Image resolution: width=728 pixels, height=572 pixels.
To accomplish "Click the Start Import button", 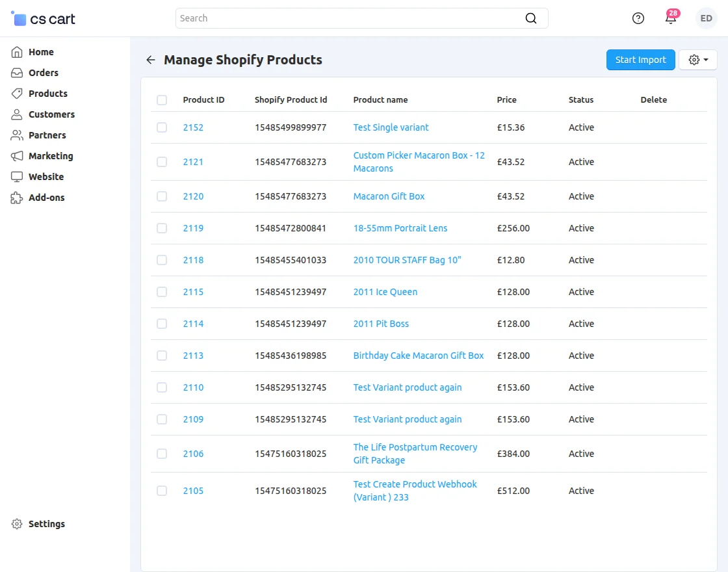I will coord(640,60).
